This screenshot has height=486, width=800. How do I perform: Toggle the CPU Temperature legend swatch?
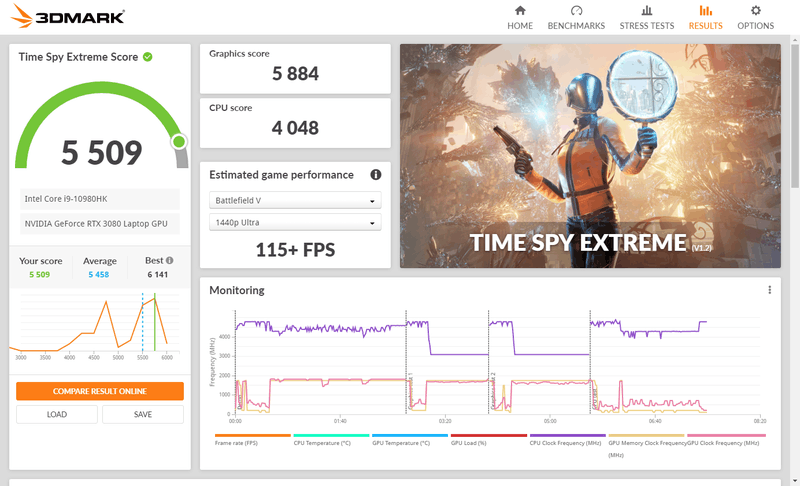click(331, 436)
